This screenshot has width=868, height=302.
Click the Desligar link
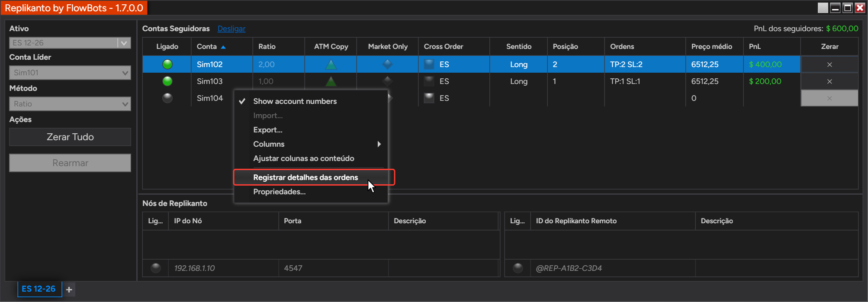pyautogui.click(x=231, y=29)
